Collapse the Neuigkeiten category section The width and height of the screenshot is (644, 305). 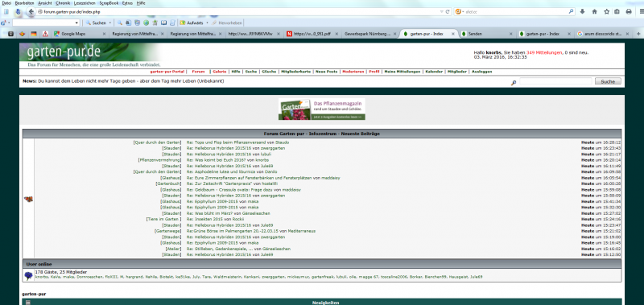(28, 303)
